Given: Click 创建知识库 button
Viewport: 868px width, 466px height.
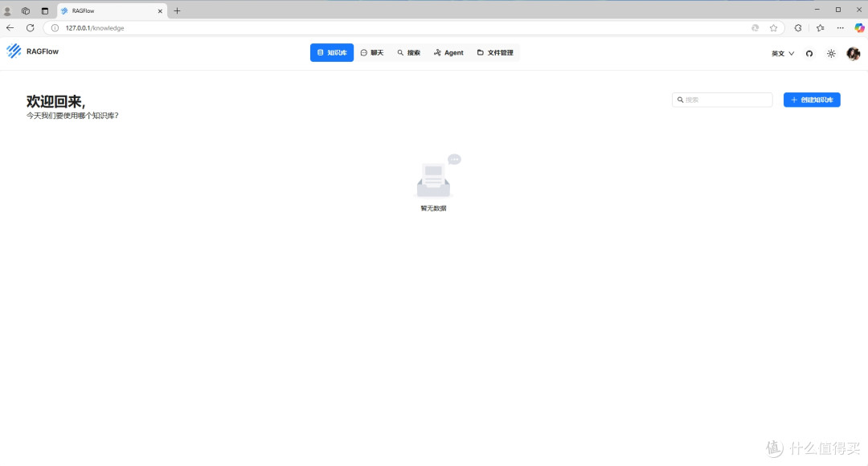Looking at the screenshot, I should [812, 100].
